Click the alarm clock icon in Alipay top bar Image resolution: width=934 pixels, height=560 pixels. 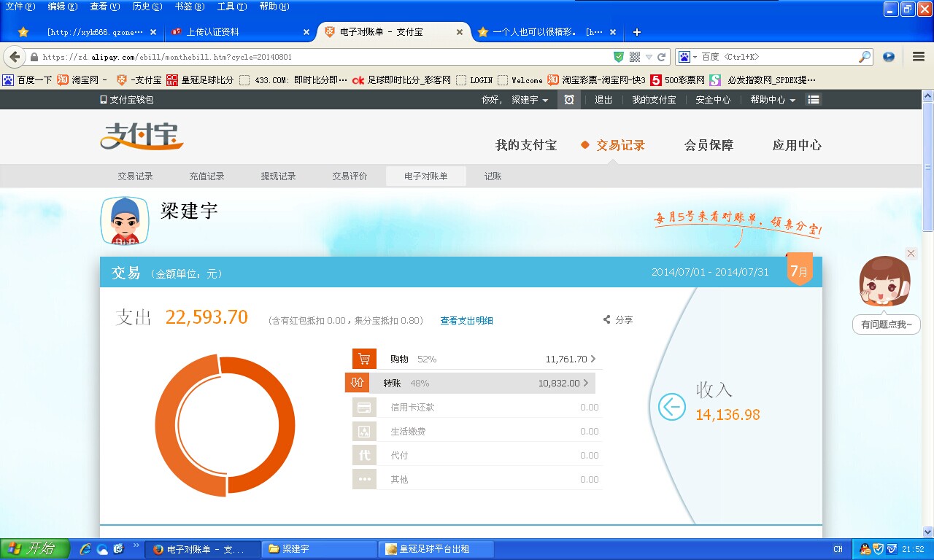point(569,100)
